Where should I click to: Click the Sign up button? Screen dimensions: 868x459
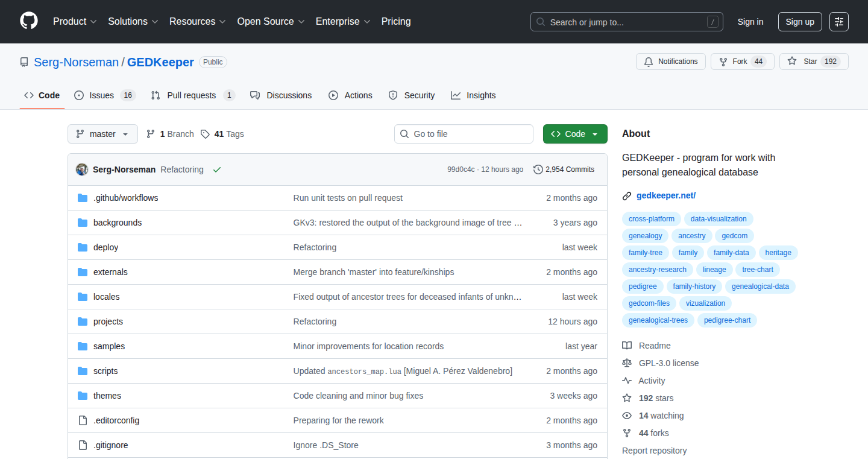[x=800, y=22]
